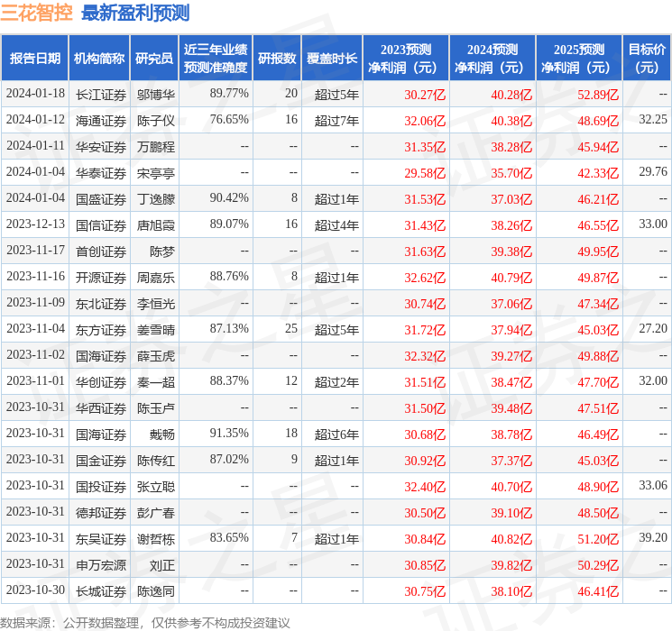Click researcher name 戴畅

click(162, 434)
